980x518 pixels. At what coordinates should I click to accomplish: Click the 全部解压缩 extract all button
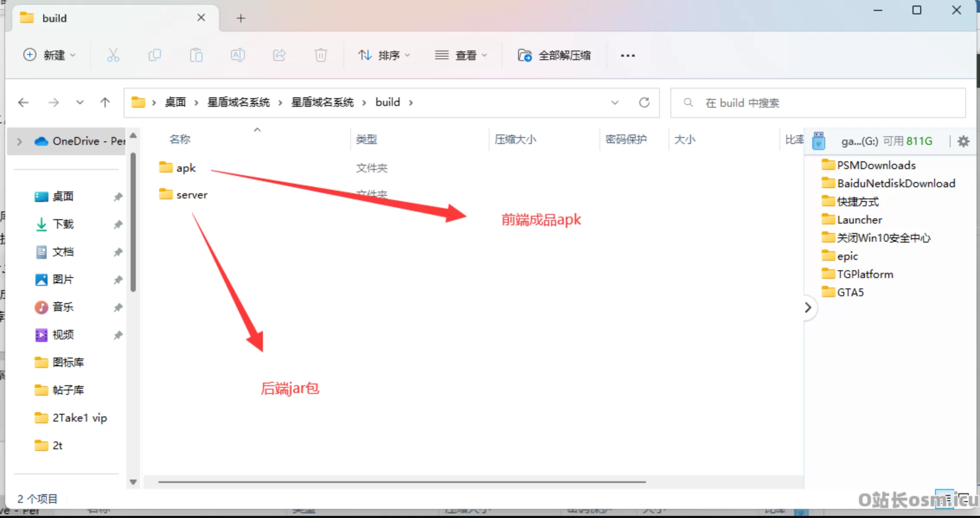(554, 55)
